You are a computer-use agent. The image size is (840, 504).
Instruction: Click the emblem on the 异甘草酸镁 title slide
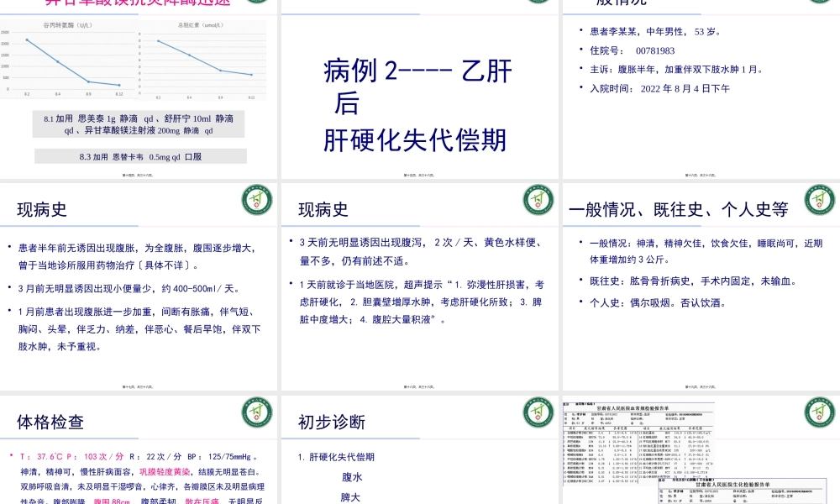pyautogui.click(x=257, y=3)
